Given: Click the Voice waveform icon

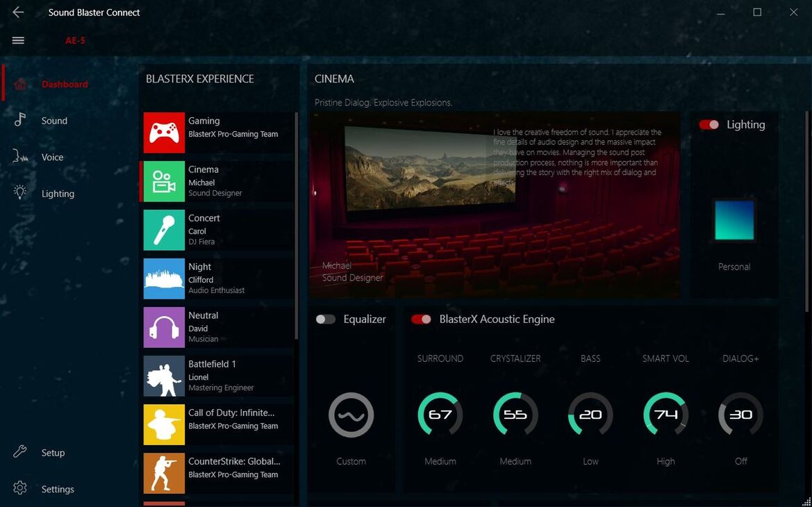Looking at the screenshot, I should [x=20, y=156].
